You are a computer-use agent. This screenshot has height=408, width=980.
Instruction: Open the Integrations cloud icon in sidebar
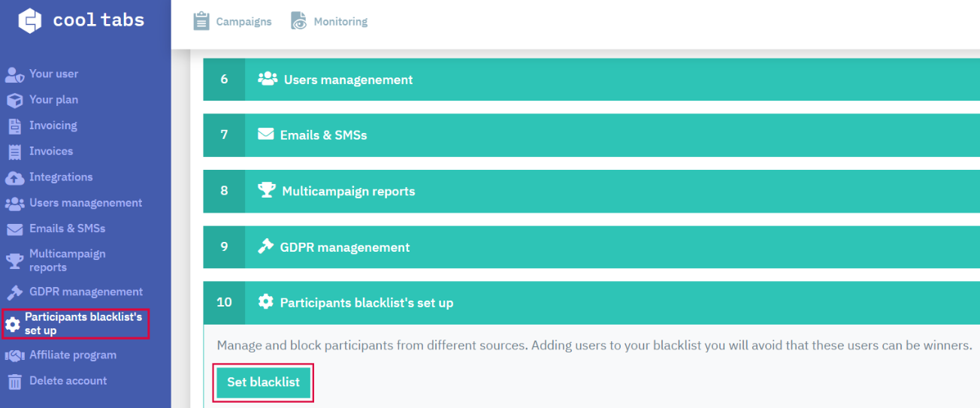15,178
